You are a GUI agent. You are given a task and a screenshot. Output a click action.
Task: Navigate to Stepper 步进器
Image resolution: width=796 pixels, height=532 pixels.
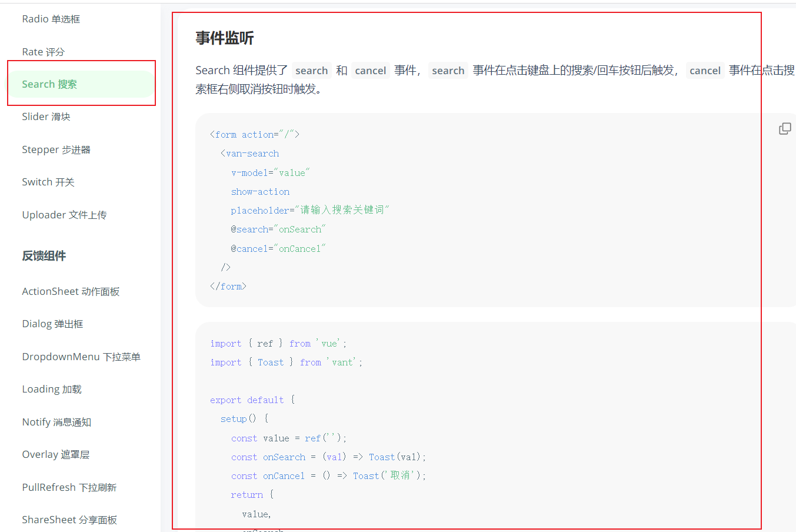[x=56, y=149]
